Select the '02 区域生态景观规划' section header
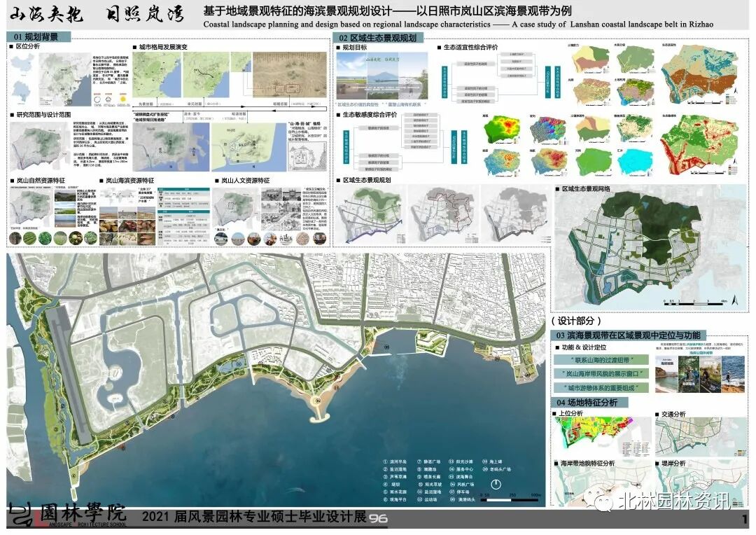Image resolution: width=756 pixels, height=535 pixels. (x=377, y=38)
